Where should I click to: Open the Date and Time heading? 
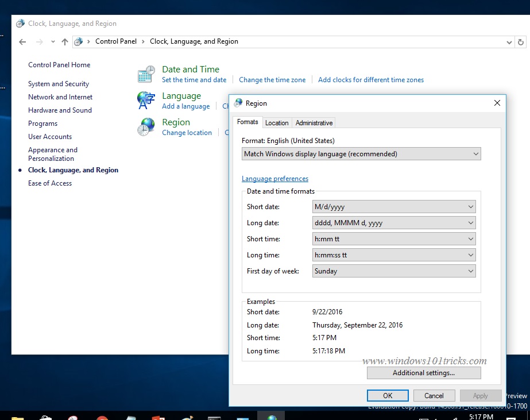(x=191, y=70)
